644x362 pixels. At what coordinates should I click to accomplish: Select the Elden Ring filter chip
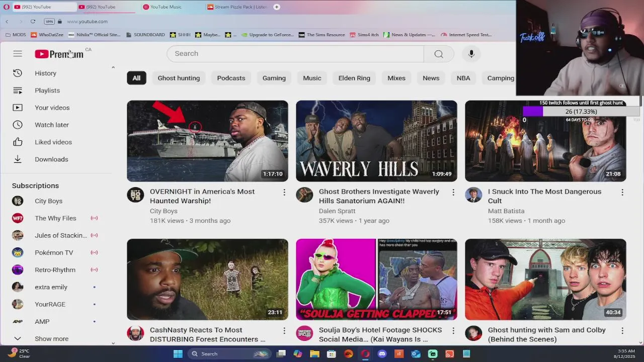[x=354, y=78]
